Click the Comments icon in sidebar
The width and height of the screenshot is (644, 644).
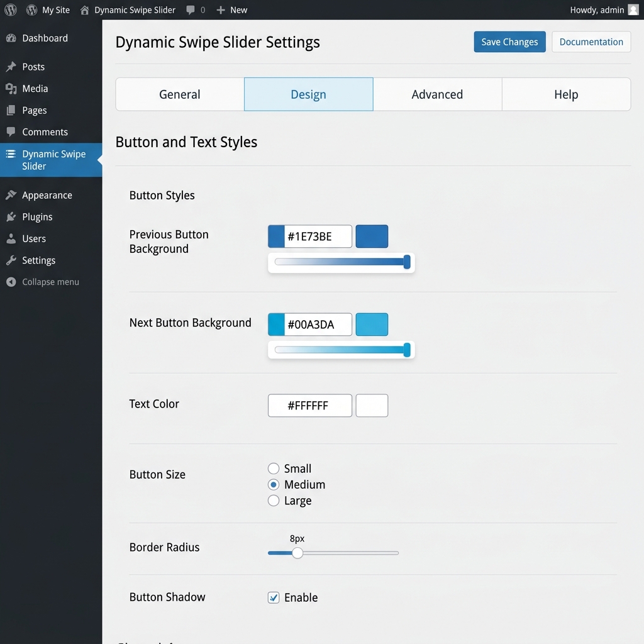[11, 132]
